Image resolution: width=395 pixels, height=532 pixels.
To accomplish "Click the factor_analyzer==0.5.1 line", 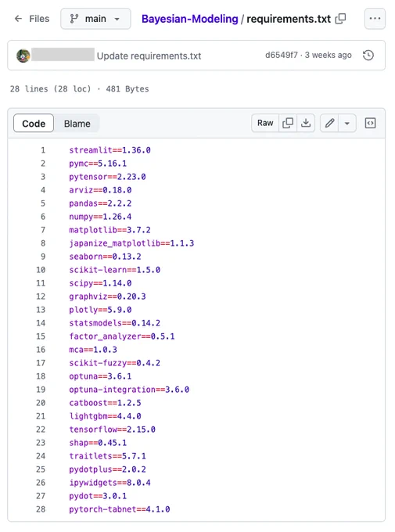I will tap(122, 336).
